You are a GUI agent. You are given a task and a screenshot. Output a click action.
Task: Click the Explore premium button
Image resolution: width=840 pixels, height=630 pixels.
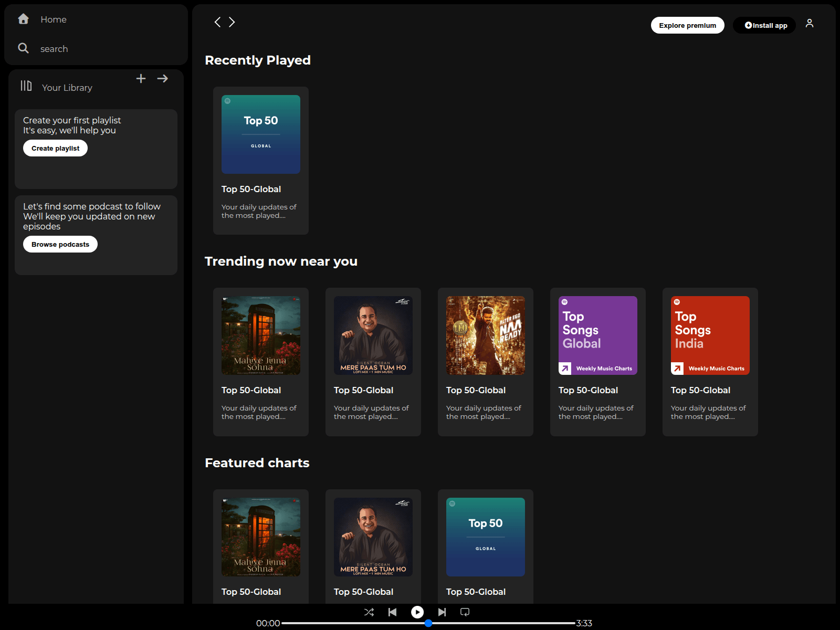(688, 25)
